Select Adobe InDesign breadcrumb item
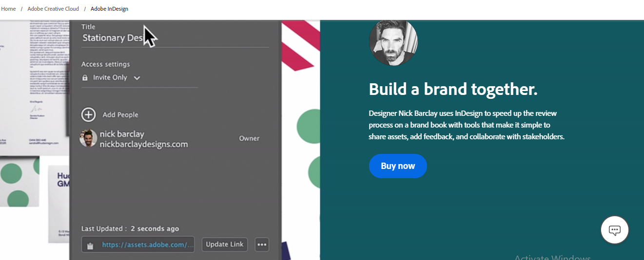The width and height of the screenshot is (644, 260). (109, 9)
